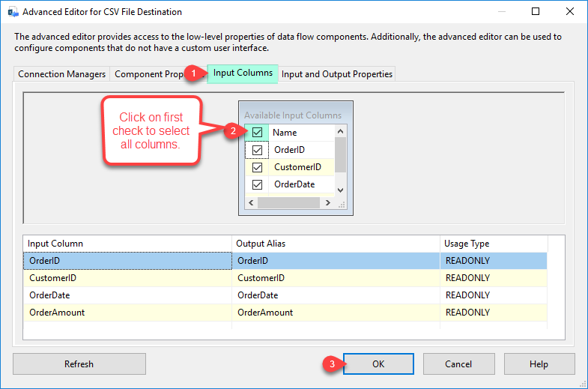This screenshot has height=389, width=588.
Task: Uncheck the OrderID column checkbox
Action: click(x=257, y=150)
